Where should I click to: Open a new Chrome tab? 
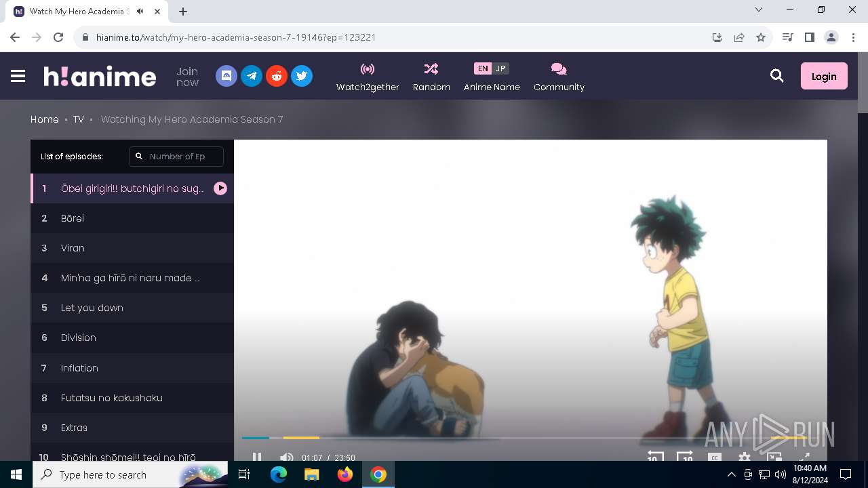(x=183, y=12)
